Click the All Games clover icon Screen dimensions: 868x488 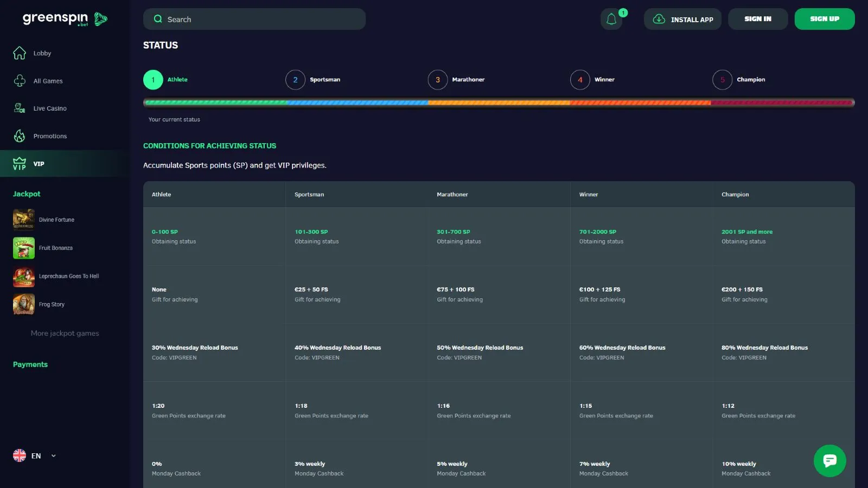(x=20, y=81)
